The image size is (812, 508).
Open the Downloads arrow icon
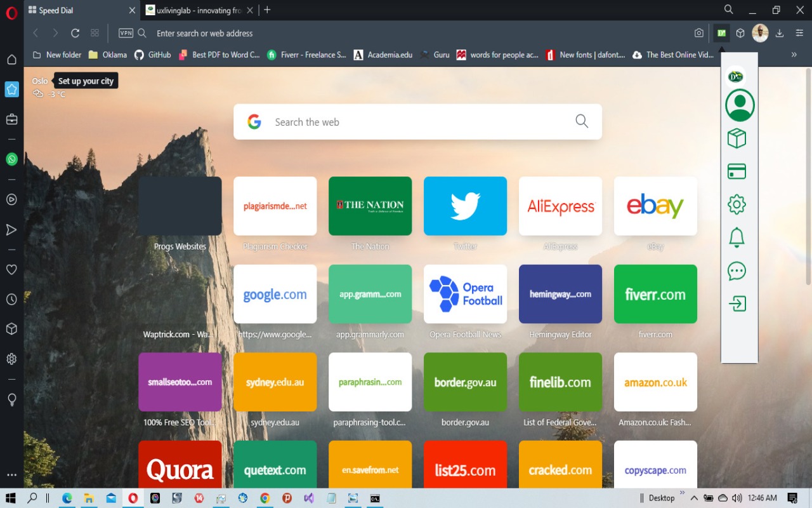(x=780, y=33)
